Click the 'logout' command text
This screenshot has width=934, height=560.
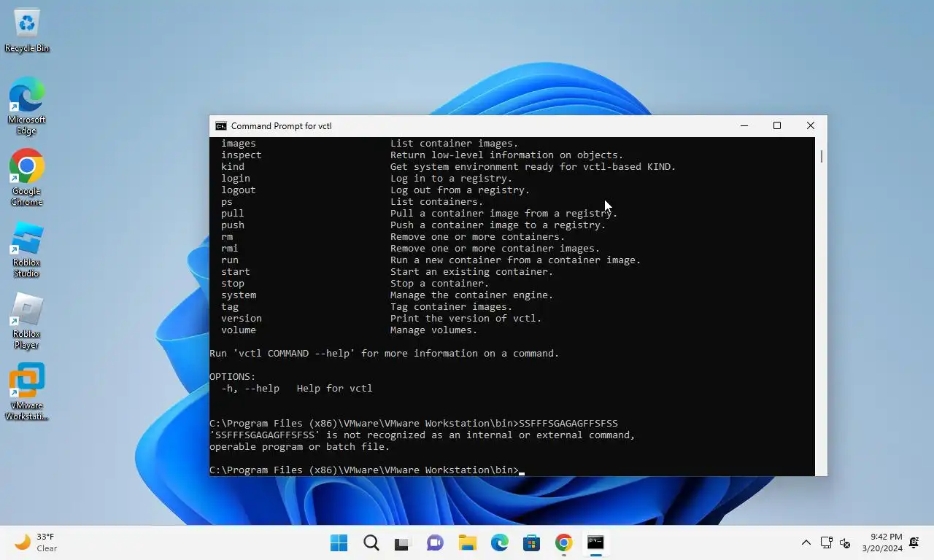[239, 190]
